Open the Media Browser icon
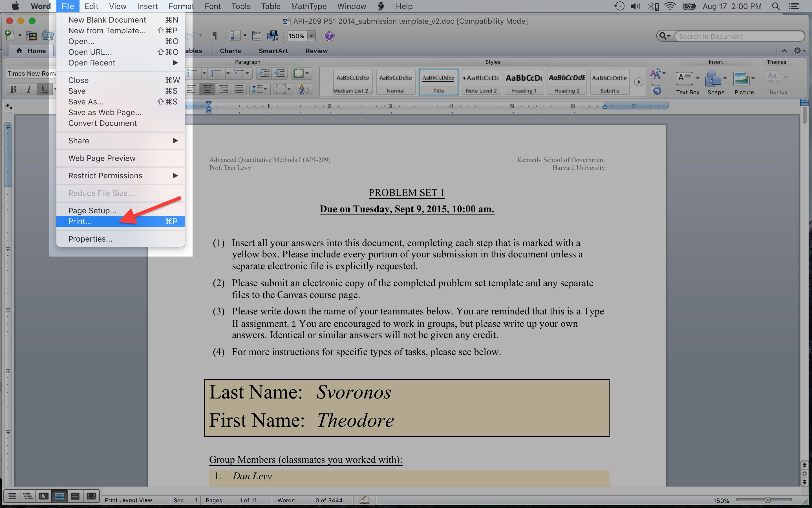Screen dimensions: 812x508 coord(273,35)
